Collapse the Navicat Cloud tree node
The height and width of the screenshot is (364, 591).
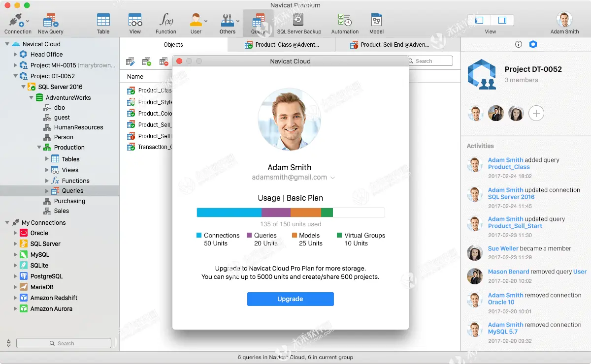tap(7, 44)
